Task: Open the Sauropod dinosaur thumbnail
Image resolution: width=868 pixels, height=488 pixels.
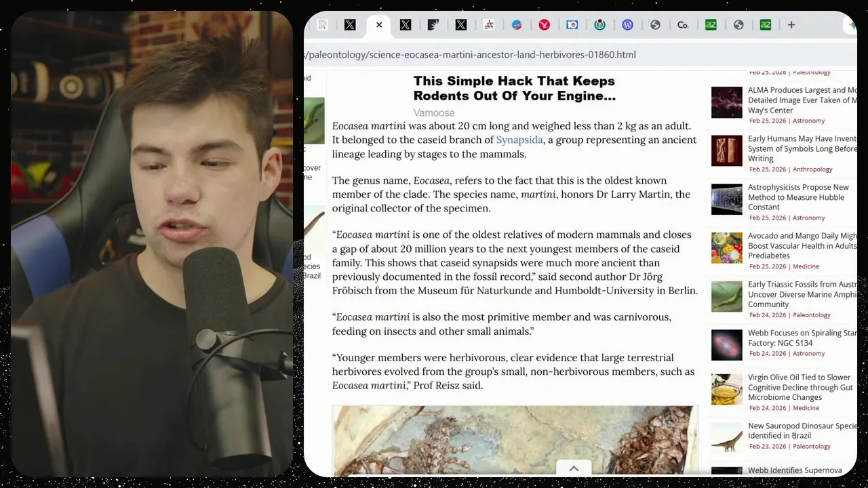Action: (x=726, y=437)
